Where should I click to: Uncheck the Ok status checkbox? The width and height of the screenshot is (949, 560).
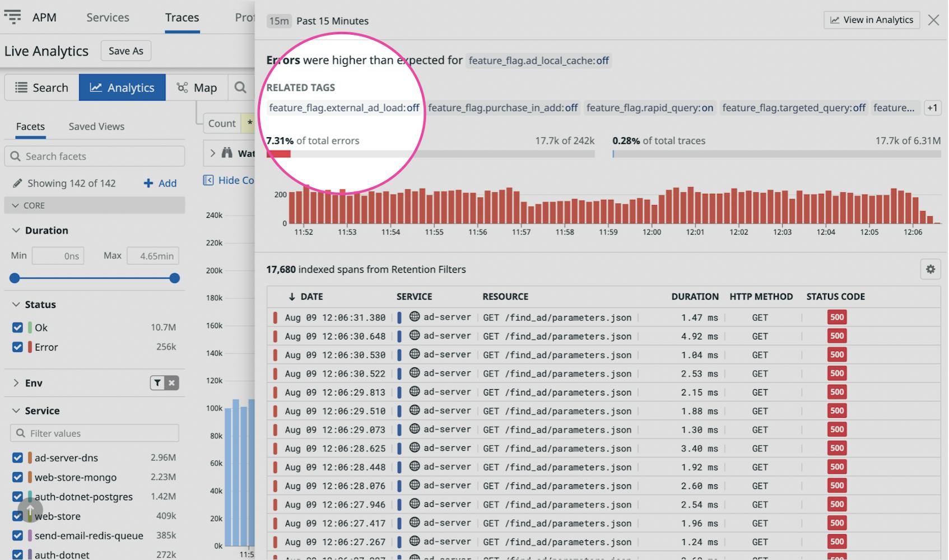coord(17,327)
